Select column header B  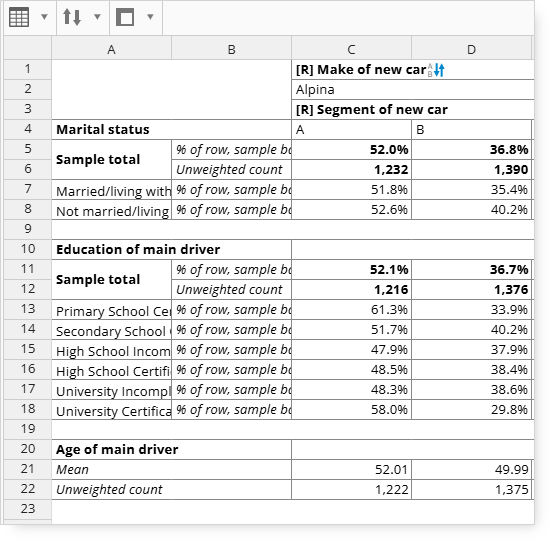(232, 49)
